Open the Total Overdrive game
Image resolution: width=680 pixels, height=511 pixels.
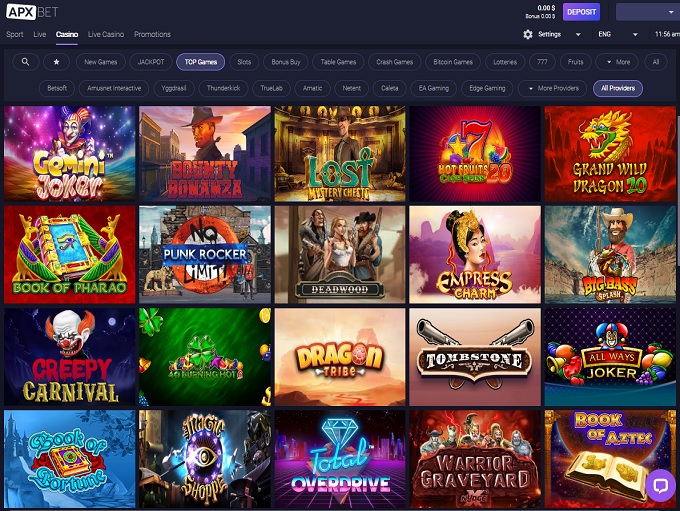point(340,459)
